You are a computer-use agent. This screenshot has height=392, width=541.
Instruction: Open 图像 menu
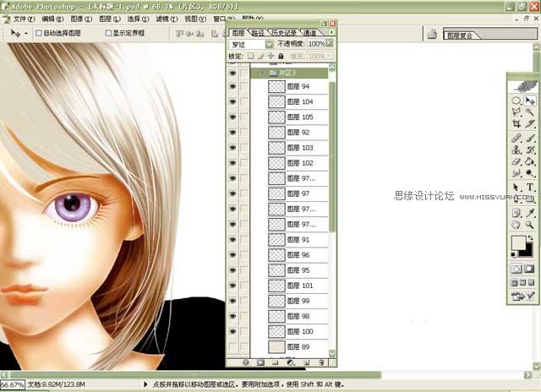(81, 19)
